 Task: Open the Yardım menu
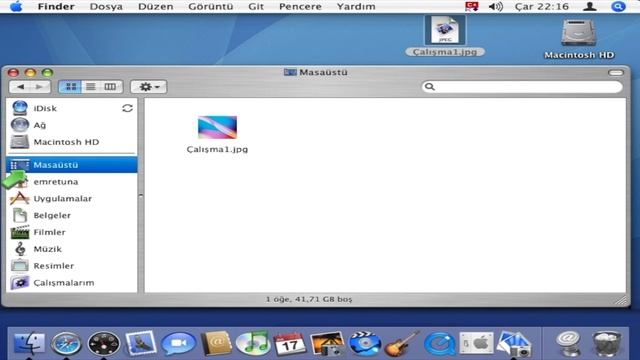click(x=356, y=7)
